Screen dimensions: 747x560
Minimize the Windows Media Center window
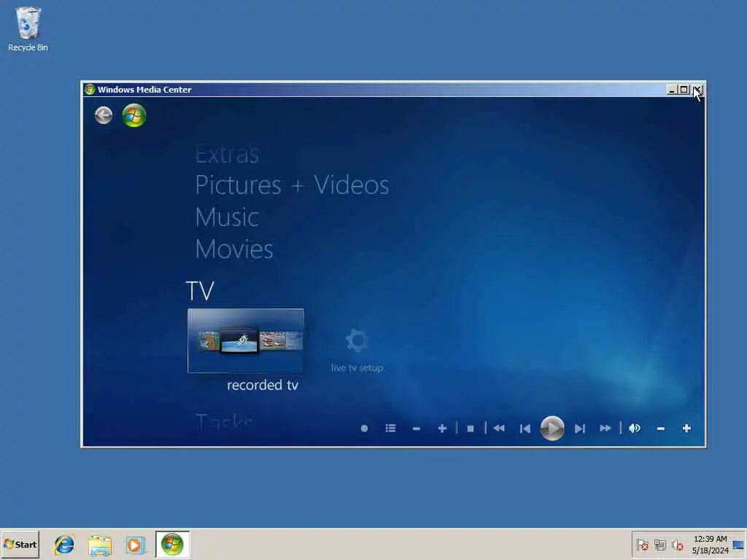672,90
